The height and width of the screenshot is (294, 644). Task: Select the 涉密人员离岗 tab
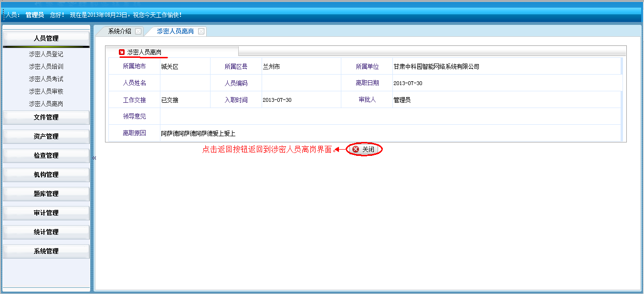coord(175,31)
